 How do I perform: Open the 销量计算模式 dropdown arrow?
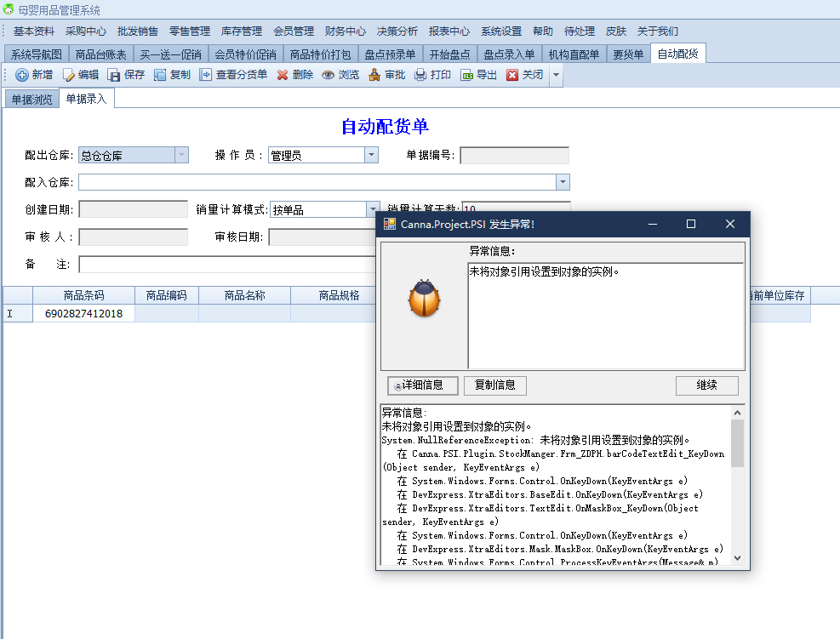pyautogui.click(x=373, y=209)
